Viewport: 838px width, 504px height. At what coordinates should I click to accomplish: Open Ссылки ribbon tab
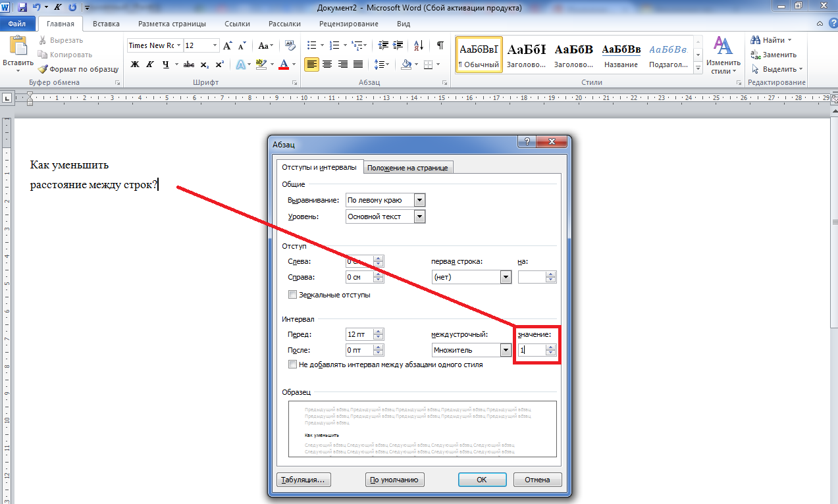click(237, 24)
